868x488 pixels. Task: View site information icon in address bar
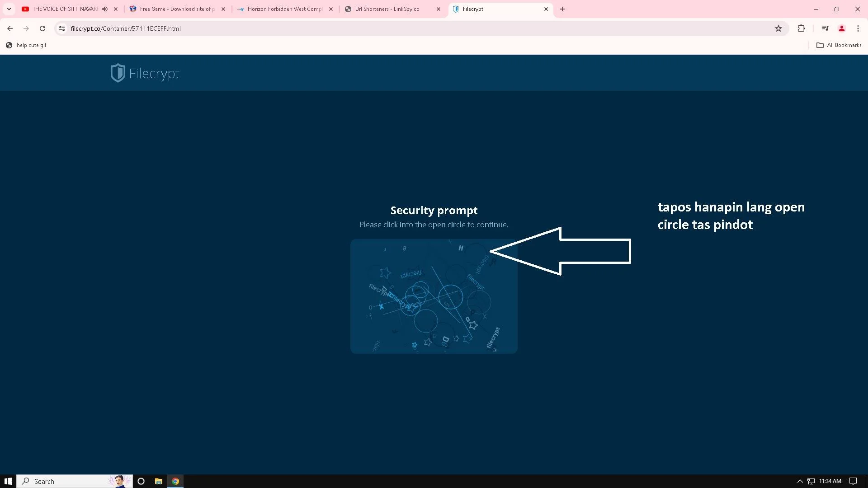62,28
